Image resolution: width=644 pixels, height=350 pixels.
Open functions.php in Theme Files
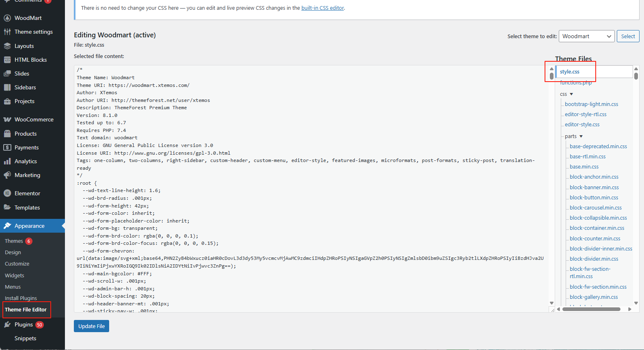click(x=575, y=83)
